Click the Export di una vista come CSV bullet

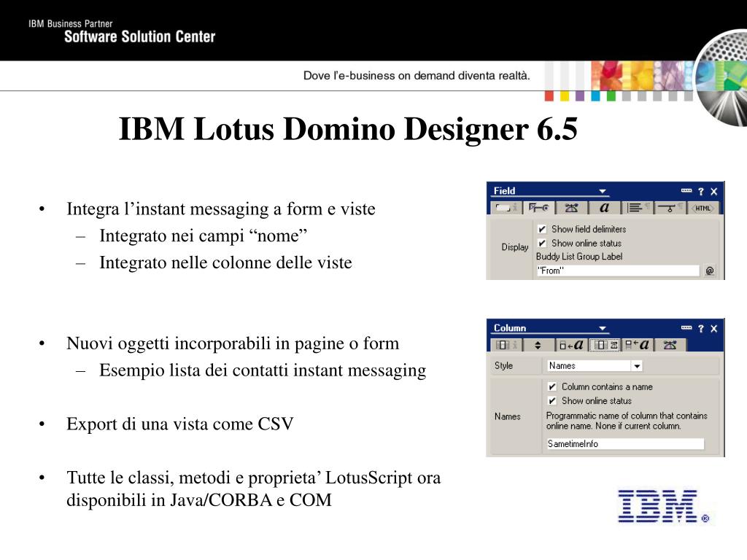click(179, 424)
